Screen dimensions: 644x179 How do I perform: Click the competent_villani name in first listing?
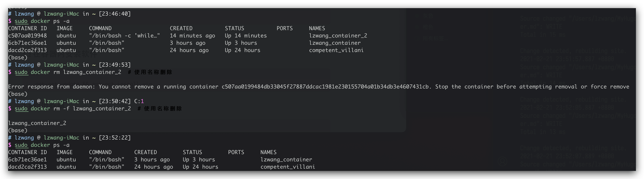click(336, 50)
